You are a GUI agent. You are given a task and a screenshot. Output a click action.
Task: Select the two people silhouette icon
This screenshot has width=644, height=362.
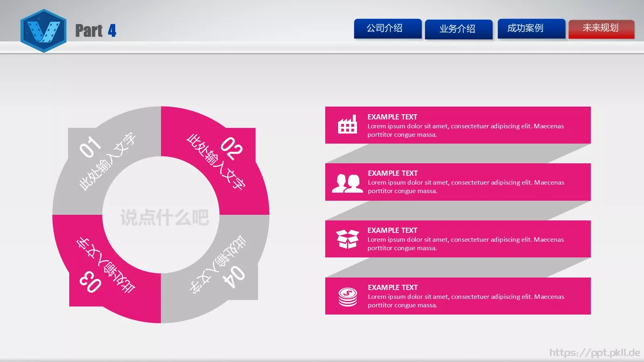coord(347,183)
